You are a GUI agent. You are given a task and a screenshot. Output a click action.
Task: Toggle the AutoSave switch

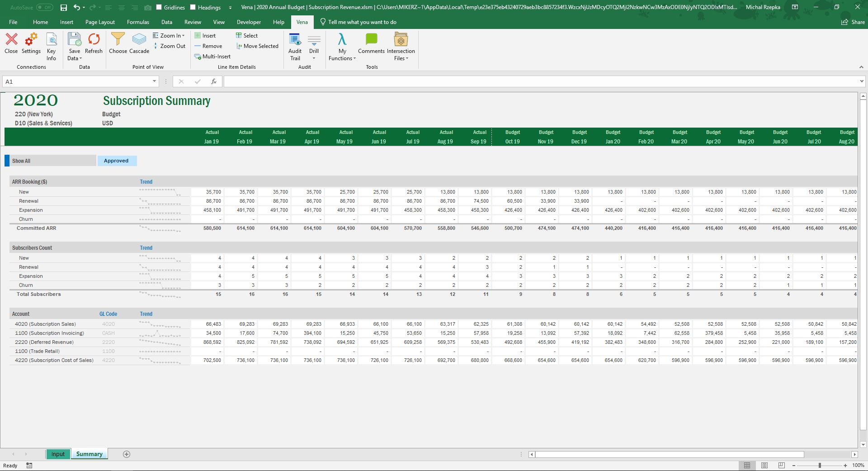pos(45,7)
